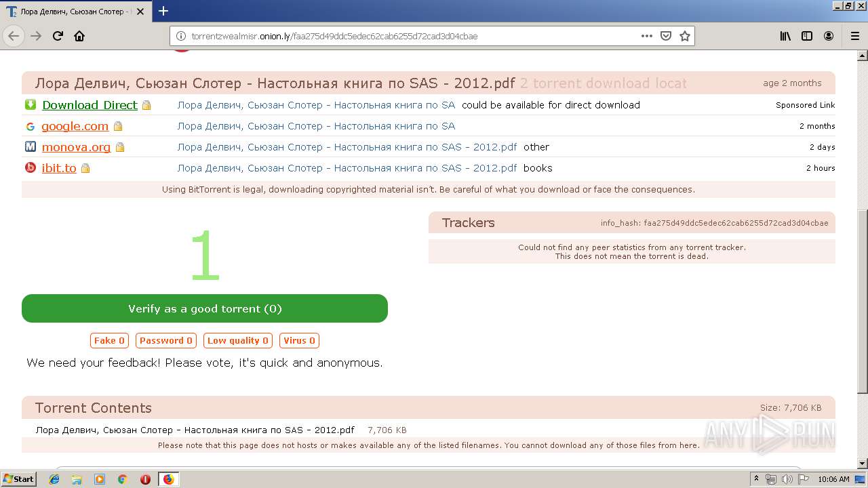Select the Лора Делвич browser tab
Screen dimensions: 868x488
[77, 12]
